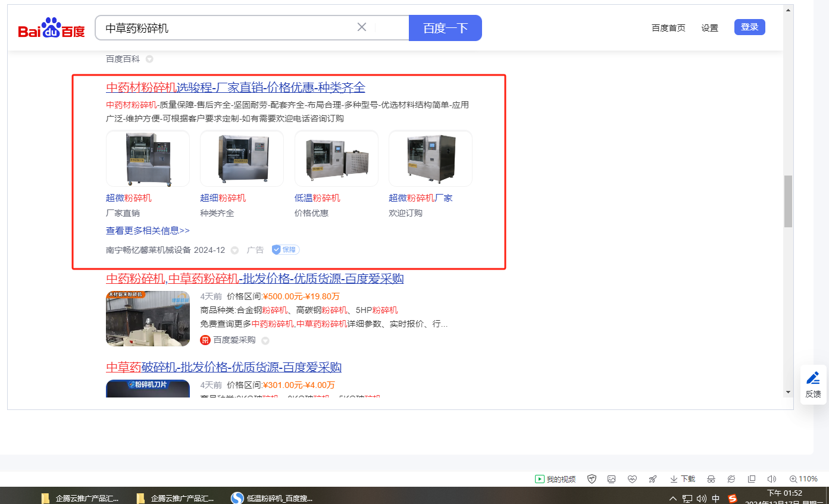Screen dimensions: 829x504
Task: Click the picture icon in the status bar
Action: point(611,479)
